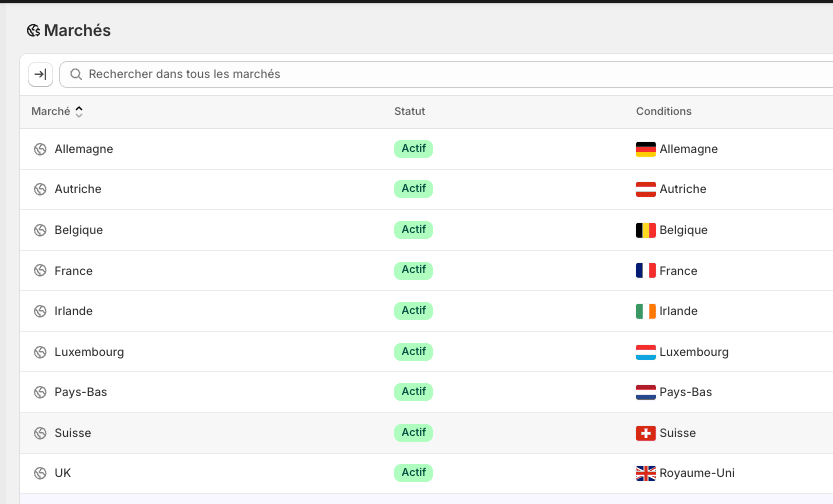Sort table by Marché column arrows

point(79,111)
